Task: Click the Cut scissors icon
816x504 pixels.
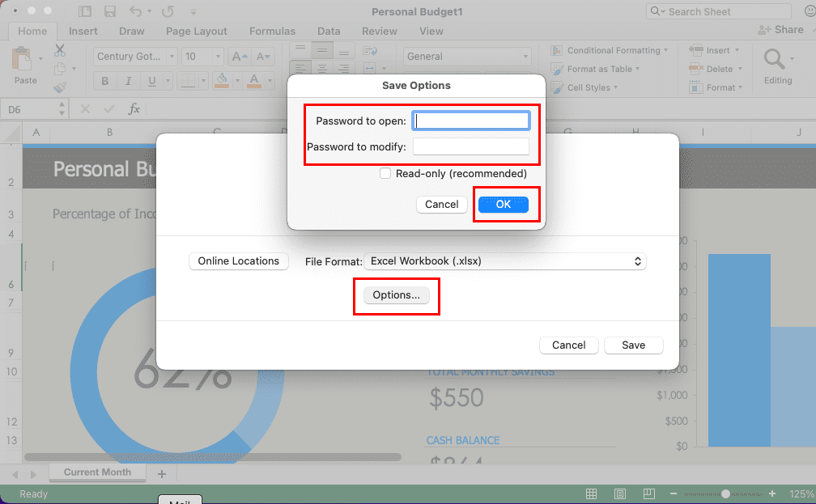Action: [x=60, y=51]
